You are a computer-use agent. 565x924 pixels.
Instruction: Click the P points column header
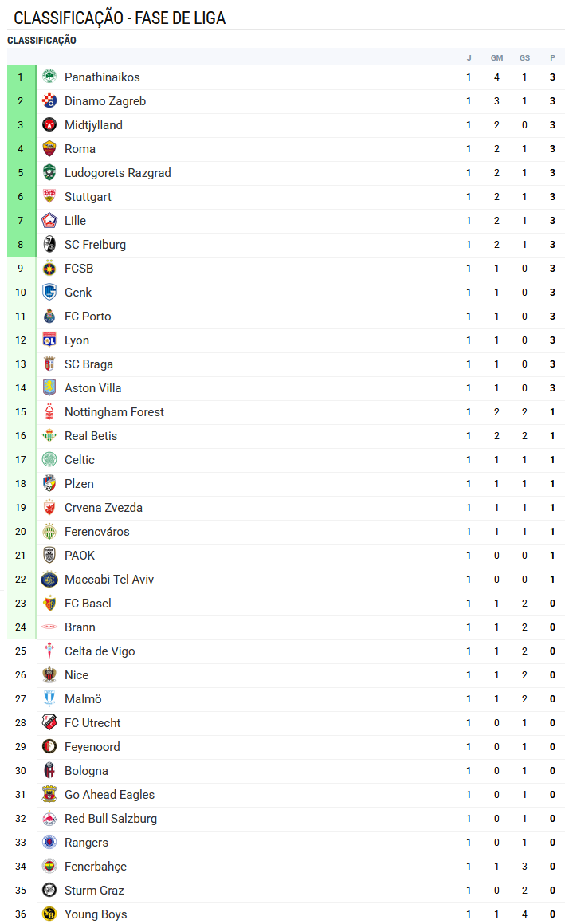click(552, 57)
